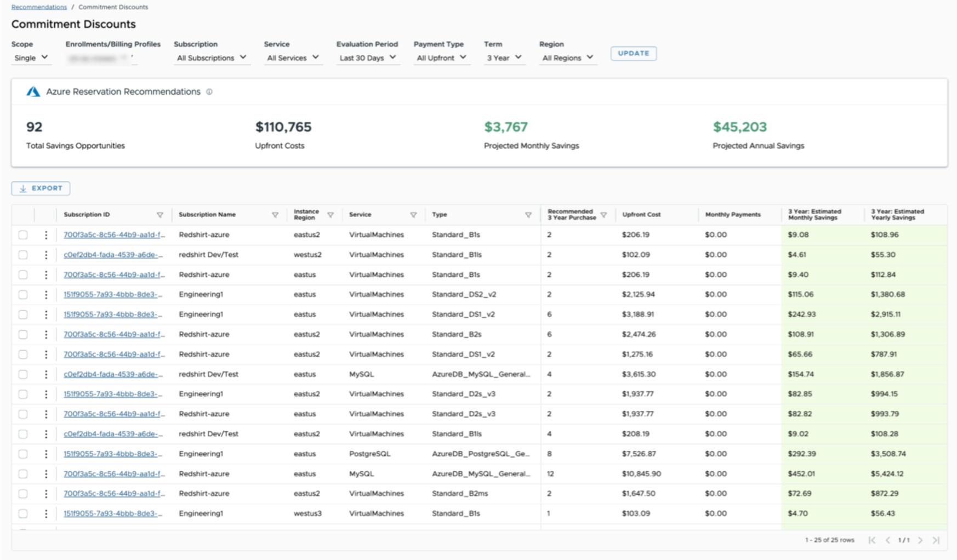Click the Monthly Payments column header
The width and height of the screenshot is (957, 560).
click(733, 215)
